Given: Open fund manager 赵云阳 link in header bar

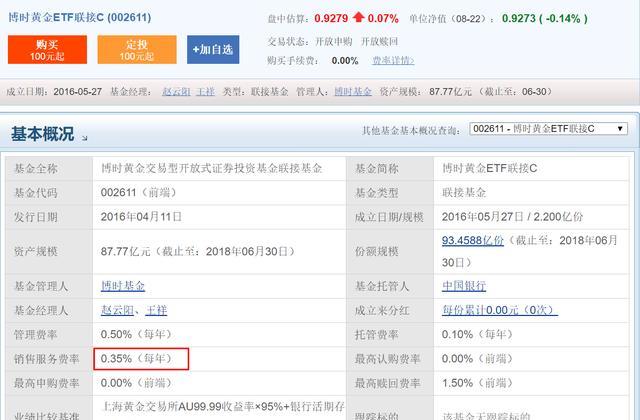Looking at the screenshot, I should (x=176, y=91).
